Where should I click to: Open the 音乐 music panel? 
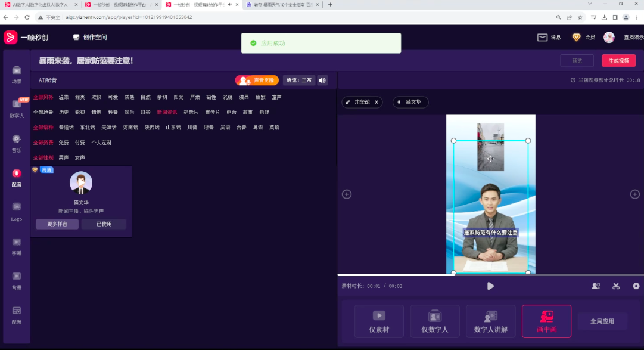click(x=17, y=144)
